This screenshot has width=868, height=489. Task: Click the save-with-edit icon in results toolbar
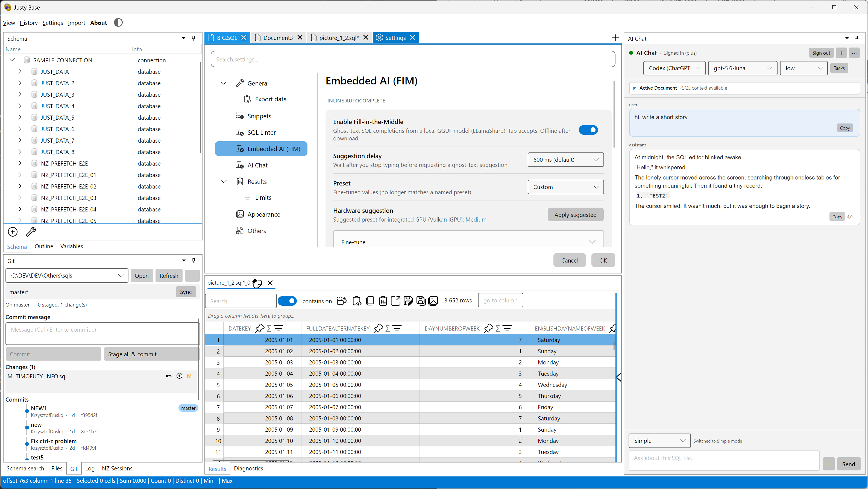(408, 301)
